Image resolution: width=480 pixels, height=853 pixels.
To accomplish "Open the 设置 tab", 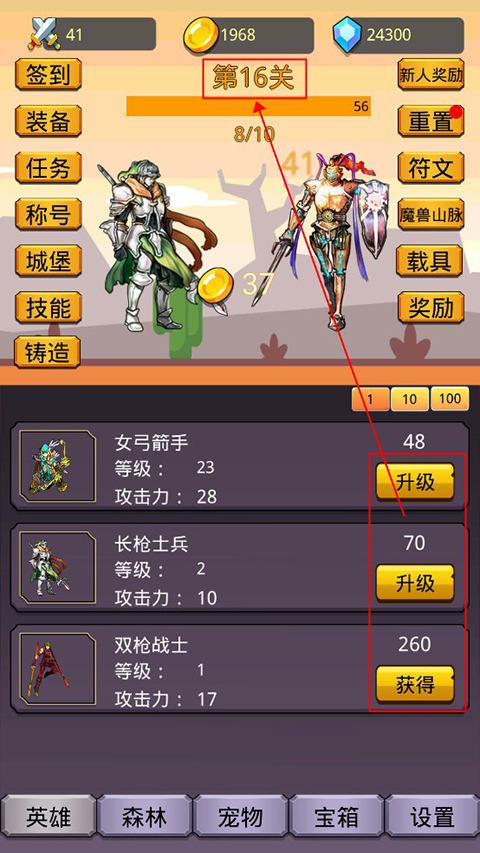I will coord(432,817).
